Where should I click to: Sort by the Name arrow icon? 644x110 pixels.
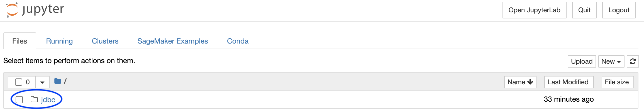point(530,82)
